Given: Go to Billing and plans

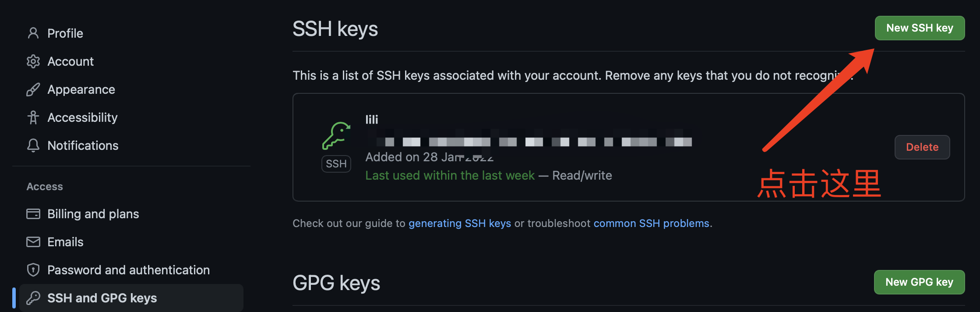Looking at the screenshot, I should (x=93, y=214).
